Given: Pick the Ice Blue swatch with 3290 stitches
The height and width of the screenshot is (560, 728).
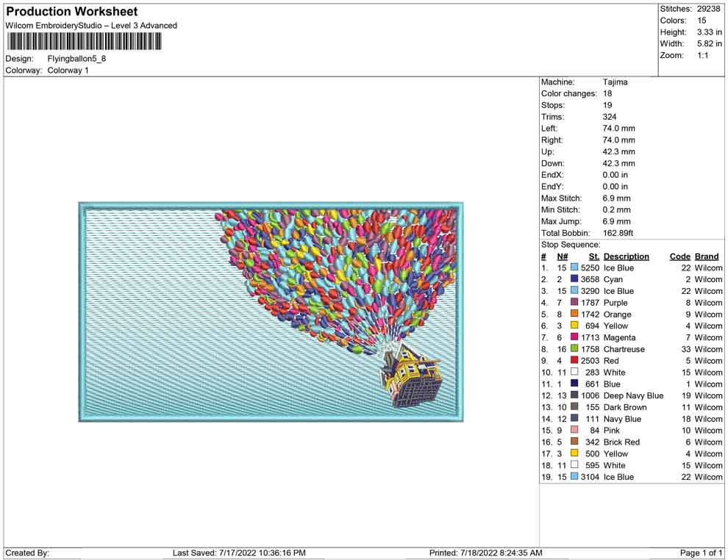Looking at the screenshot, I should (574, 290).
